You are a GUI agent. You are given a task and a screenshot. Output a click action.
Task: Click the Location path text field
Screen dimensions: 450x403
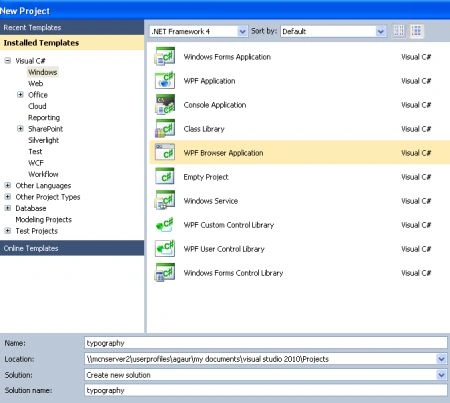(x=260, y=359)
